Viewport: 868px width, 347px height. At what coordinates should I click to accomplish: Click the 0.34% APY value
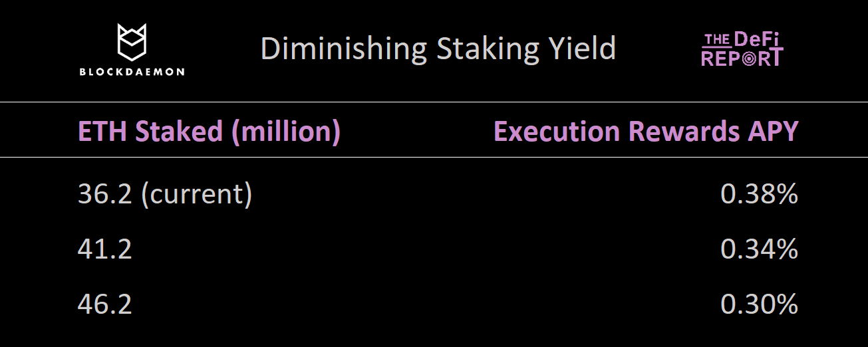coord(759,250)
